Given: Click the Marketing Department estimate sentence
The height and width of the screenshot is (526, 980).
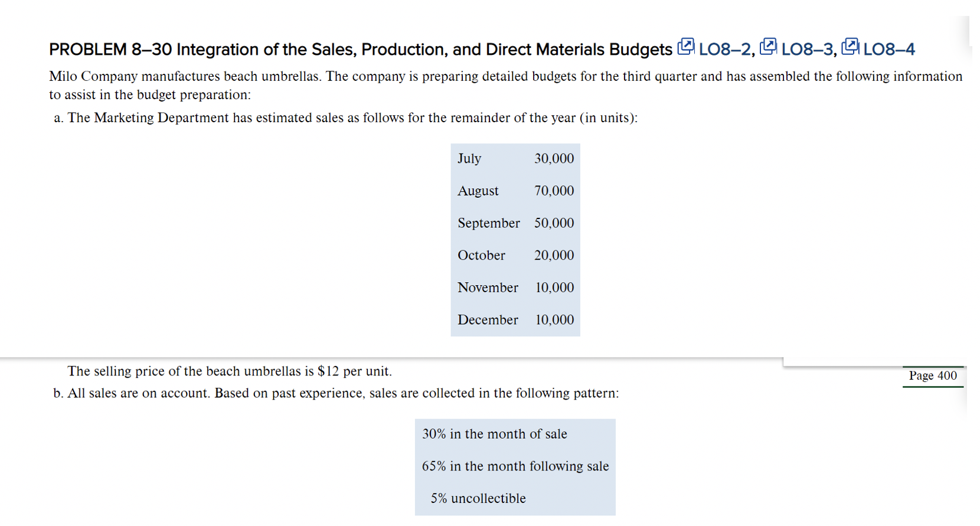Looking at the screenshot, I should 352,118.
